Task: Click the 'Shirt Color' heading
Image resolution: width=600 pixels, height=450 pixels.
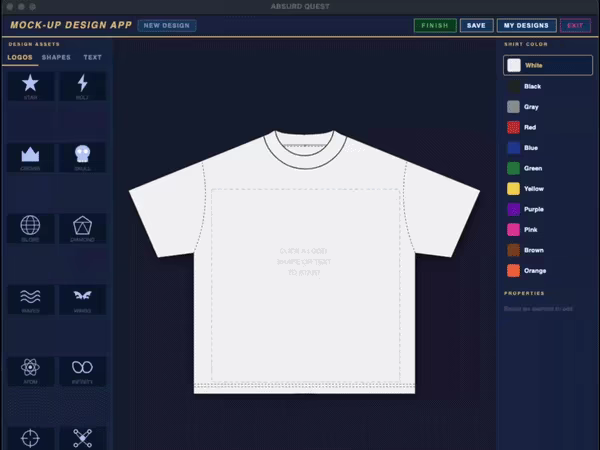Action: click(x=526, y=44)
